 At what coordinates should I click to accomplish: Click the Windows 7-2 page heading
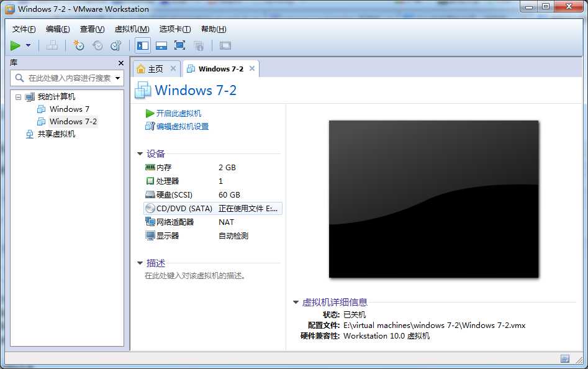(196, 90)
